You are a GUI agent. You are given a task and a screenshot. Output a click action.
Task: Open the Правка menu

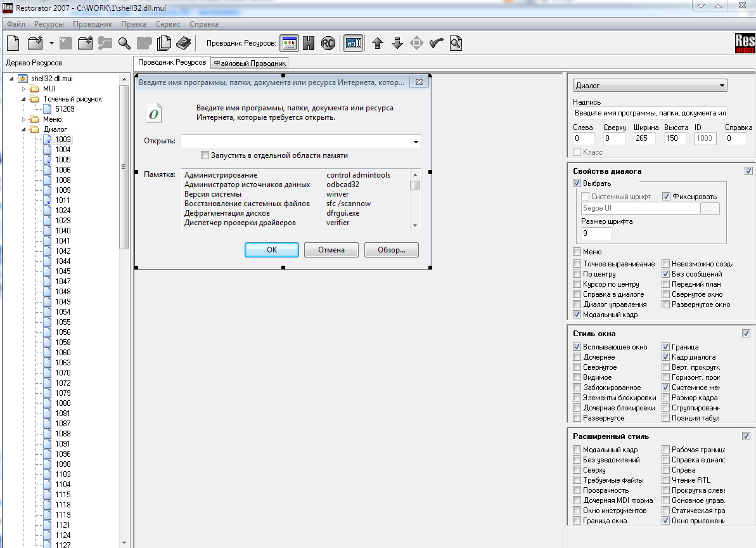[x=134, y=24]
